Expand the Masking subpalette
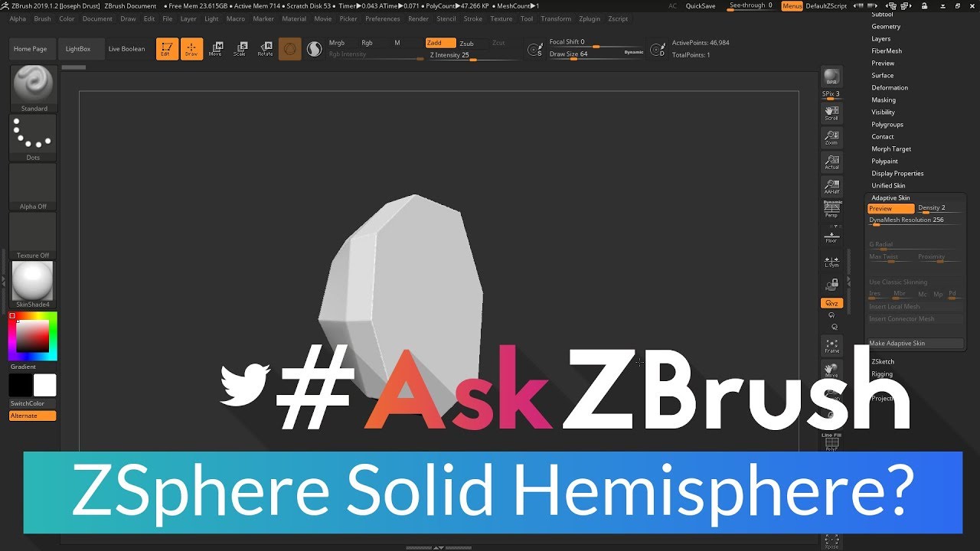 [x=884, y=99]
